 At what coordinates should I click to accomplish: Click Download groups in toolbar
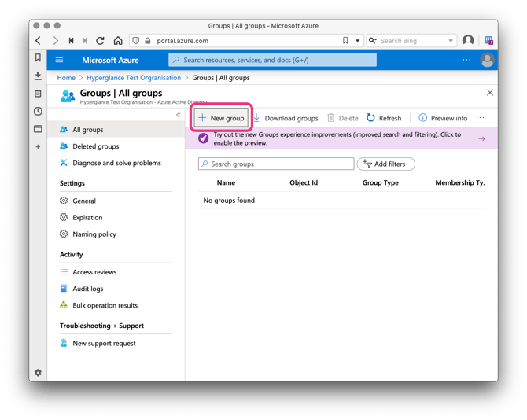286,118
